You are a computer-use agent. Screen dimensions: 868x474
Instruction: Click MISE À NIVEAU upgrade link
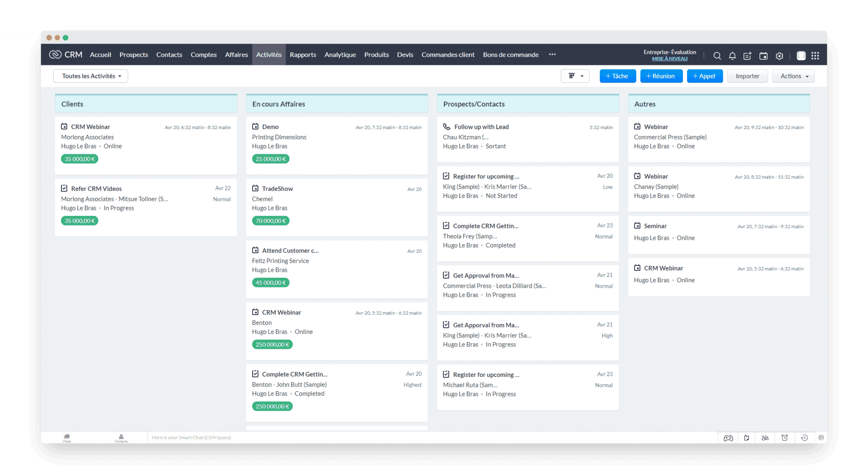pyautogui.click(x=669, y=58)
